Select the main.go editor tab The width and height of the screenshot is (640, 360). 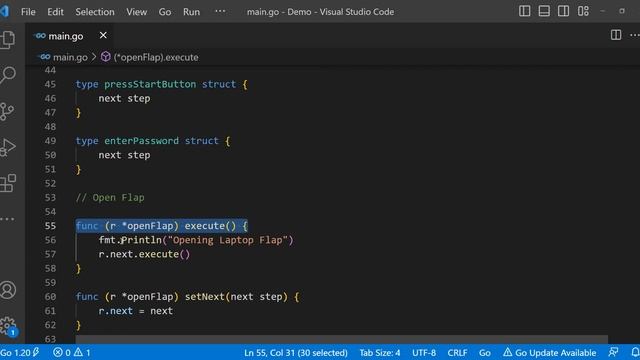click(69, 36)
